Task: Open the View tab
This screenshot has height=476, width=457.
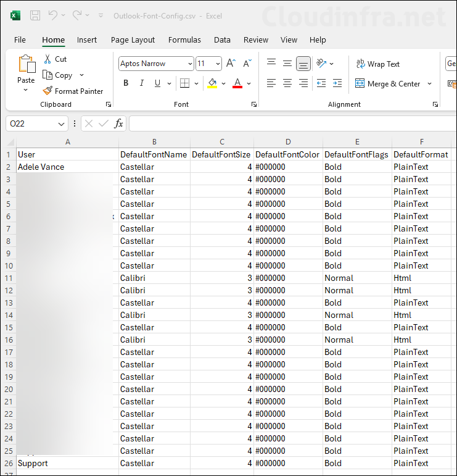Action: pyautogui.click(x=289, y=40)
